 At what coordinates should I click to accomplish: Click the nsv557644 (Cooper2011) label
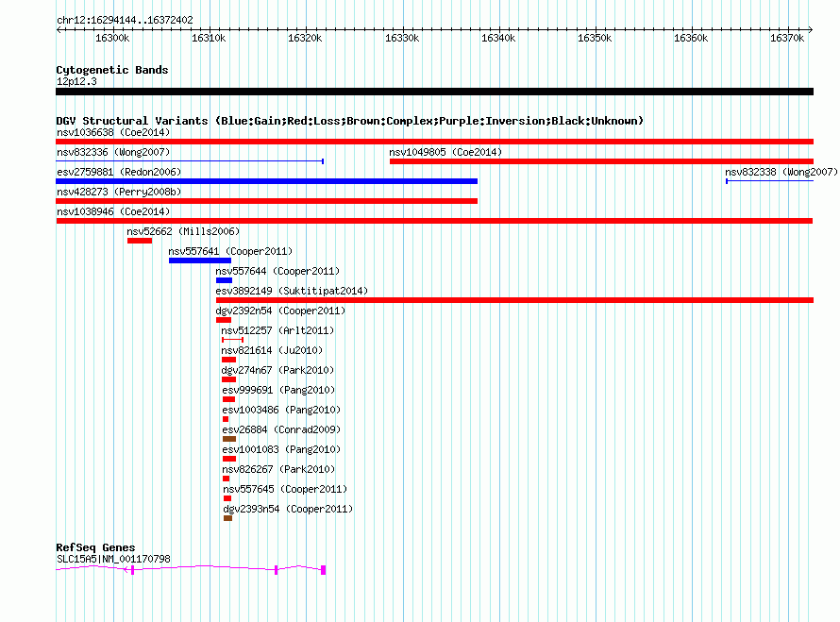[x=277, y=271]
